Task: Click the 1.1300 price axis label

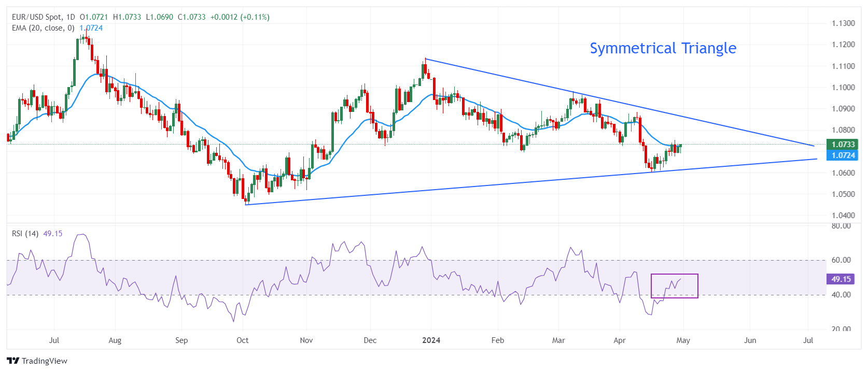Action: [843, 23]
